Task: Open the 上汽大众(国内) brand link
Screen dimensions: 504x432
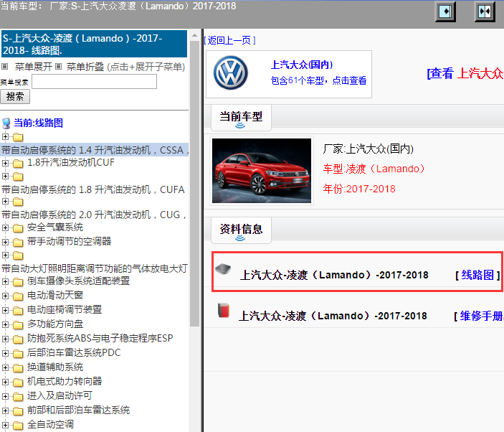Action: pos(302,65)
